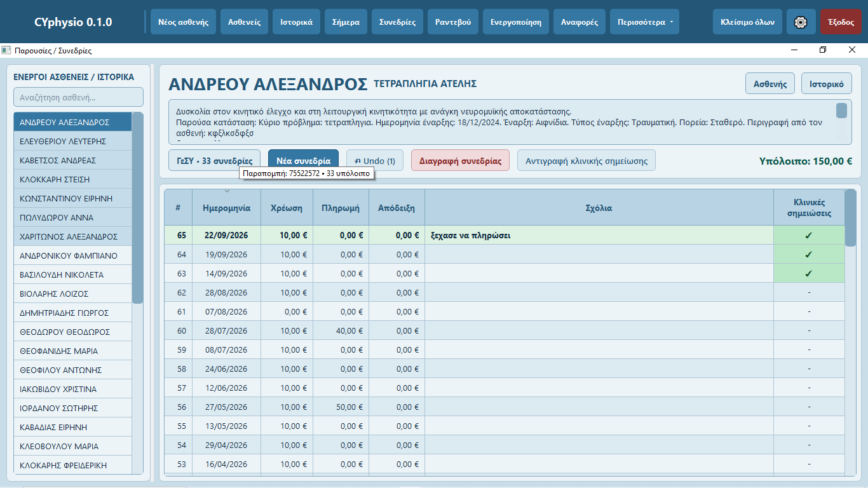
Task: Click comment 'ξεχασε να πληρώσει' in session 65
Action: 471,236
